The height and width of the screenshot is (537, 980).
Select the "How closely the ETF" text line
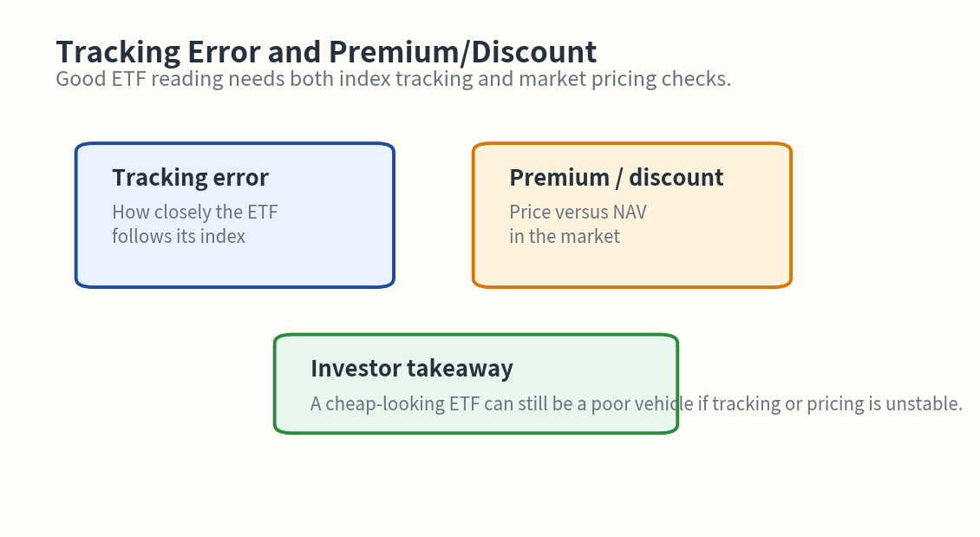point(194,212)
